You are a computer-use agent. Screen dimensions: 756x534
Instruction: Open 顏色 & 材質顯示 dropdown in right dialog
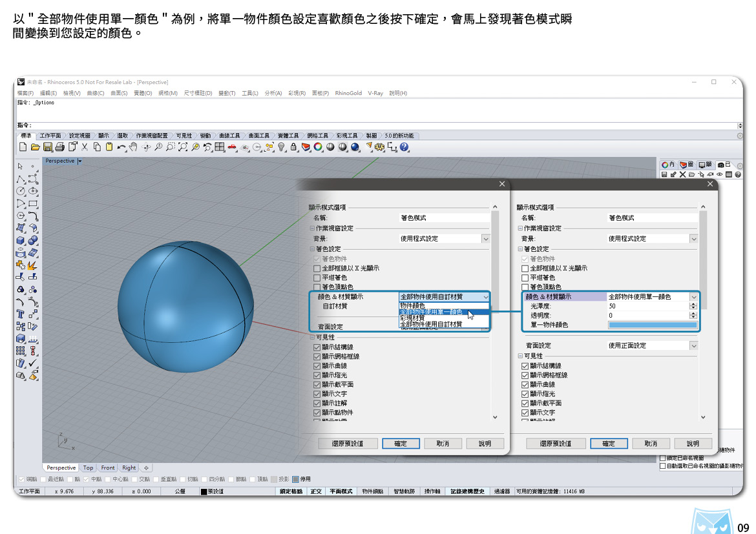coord(694,297)
